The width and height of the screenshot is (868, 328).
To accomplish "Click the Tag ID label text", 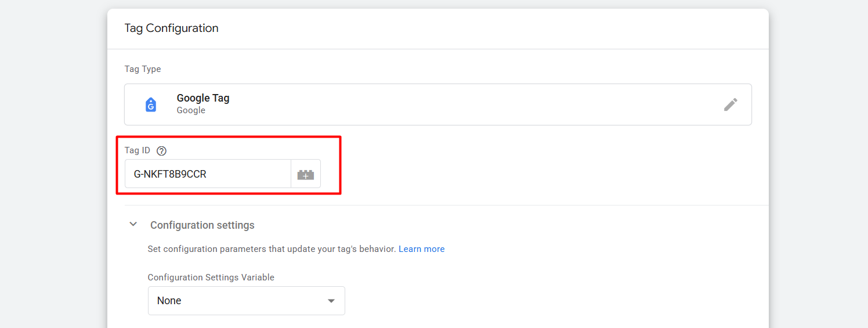I will 138,150.
